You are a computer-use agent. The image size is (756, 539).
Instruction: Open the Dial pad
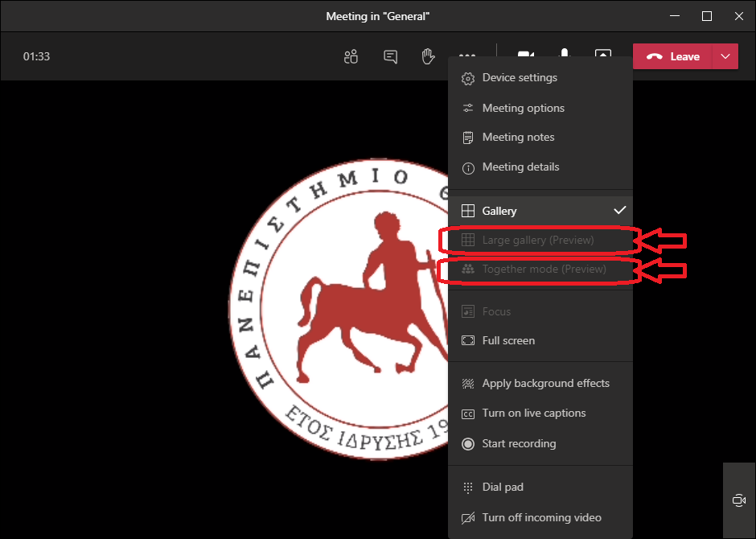tap(540, 488)
